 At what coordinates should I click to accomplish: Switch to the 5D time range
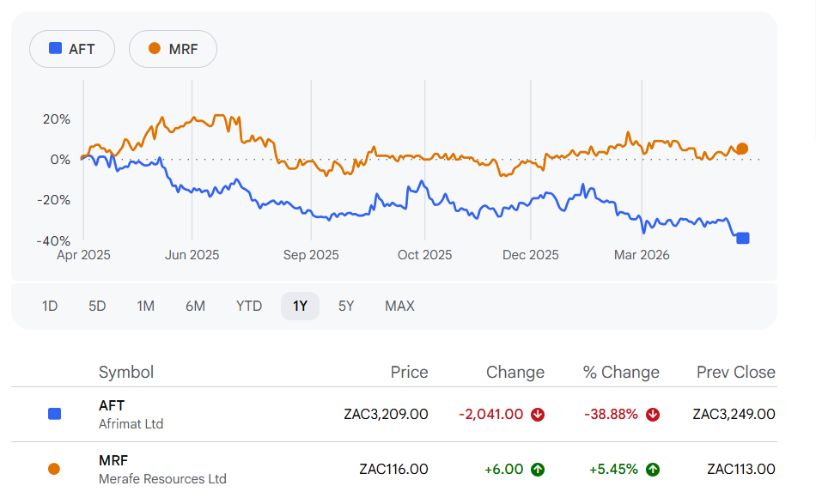(x=97, y=306)
